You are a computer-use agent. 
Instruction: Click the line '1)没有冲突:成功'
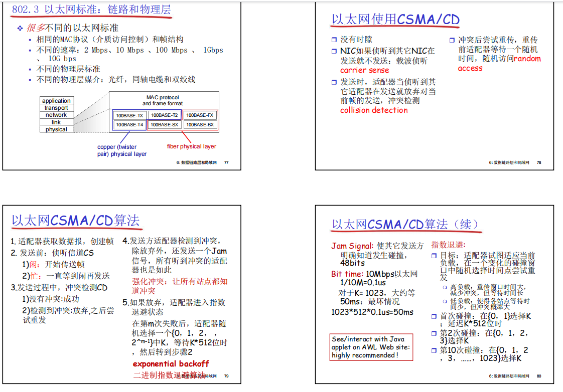(51, 299)
